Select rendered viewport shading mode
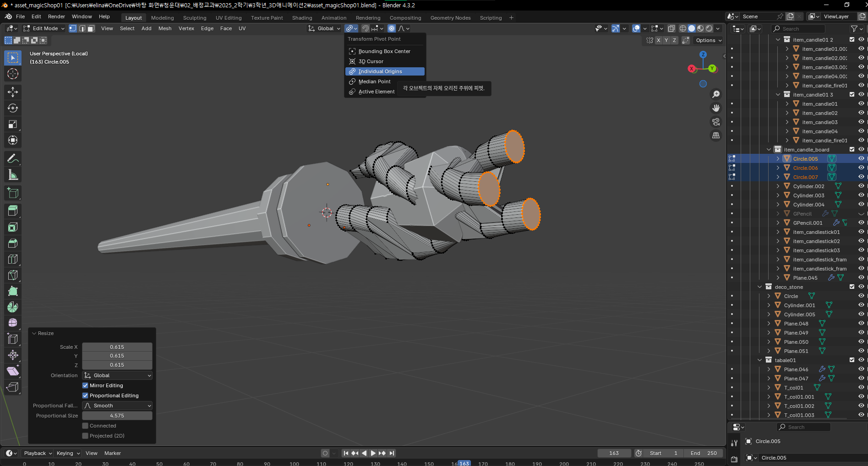 tap(709, 28)
